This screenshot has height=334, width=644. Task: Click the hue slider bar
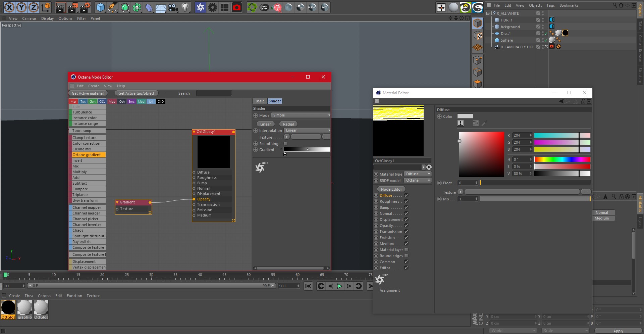coord(562,159)
